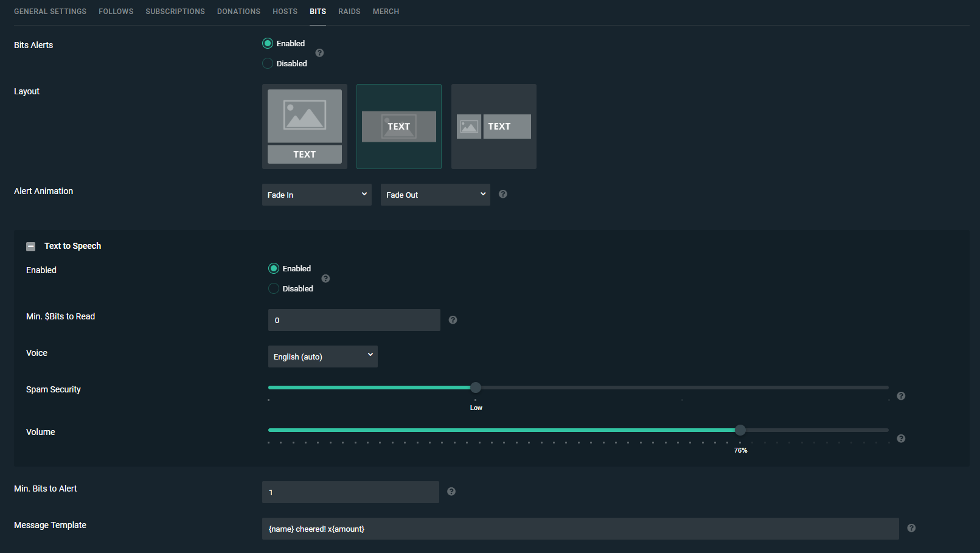Switch to Follows tab
The height and width of the screenshot is (553, 980).
[x=116, y=12]
